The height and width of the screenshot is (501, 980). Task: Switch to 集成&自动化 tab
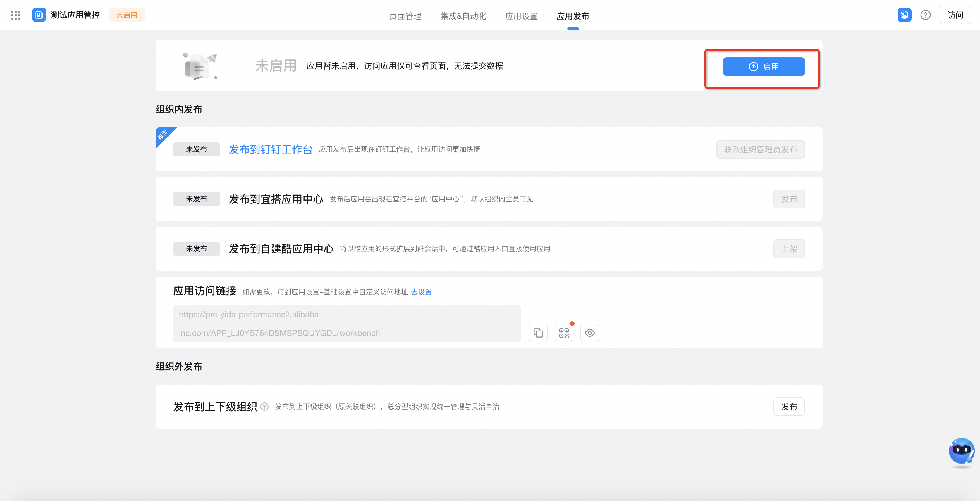tap(463, 16)
